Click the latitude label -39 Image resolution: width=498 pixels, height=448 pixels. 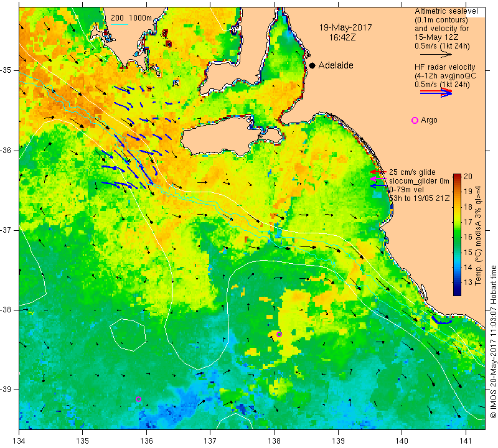pos(6,390)
